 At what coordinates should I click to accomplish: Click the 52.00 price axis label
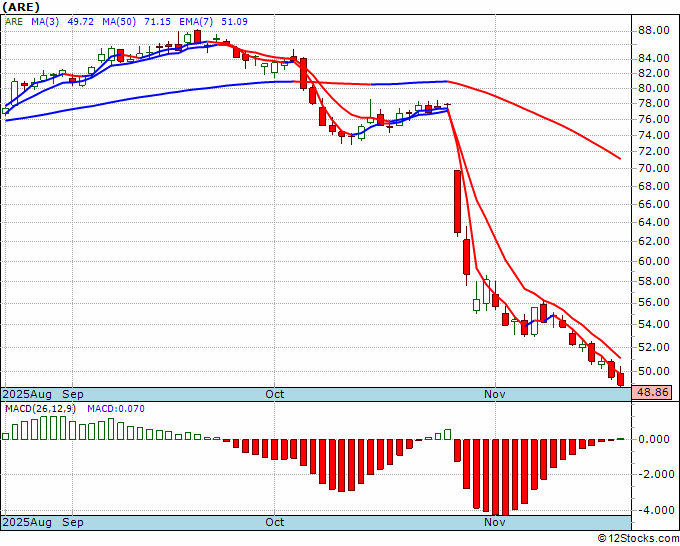tap(654, 347)
